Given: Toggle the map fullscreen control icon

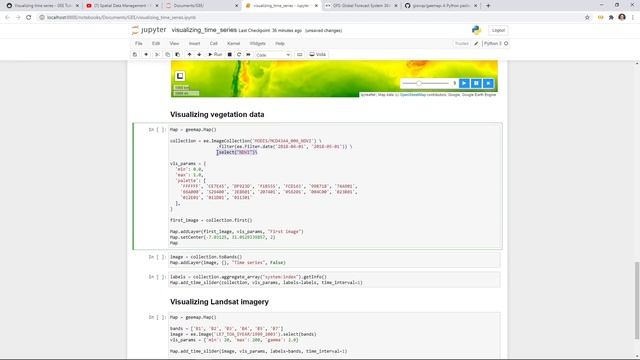Looking at the screenshot, I should (180, 76).
